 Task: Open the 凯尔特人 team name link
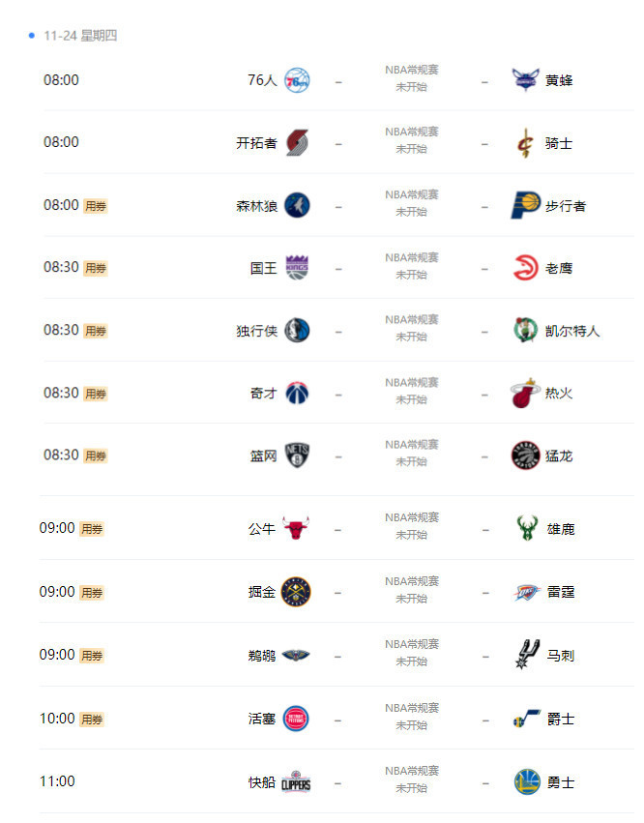coord(572,331)
